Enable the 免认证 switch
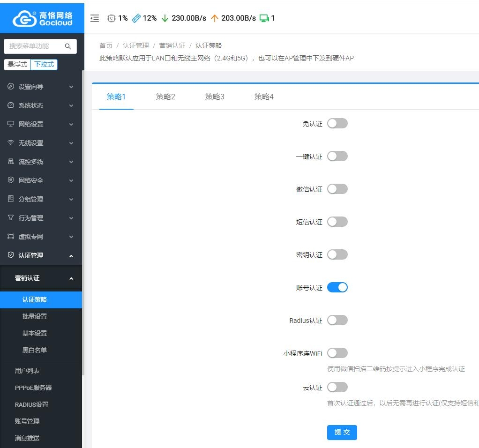The width and height of the screenshot is (479, 448). tap(337, 123)
